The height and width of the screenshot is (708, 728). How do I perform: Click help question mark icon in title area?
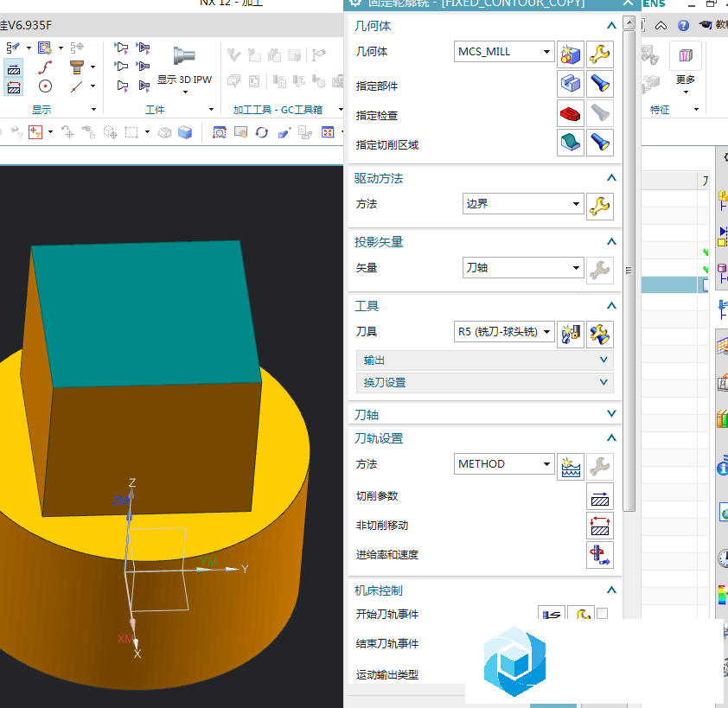tap(683, 26)
